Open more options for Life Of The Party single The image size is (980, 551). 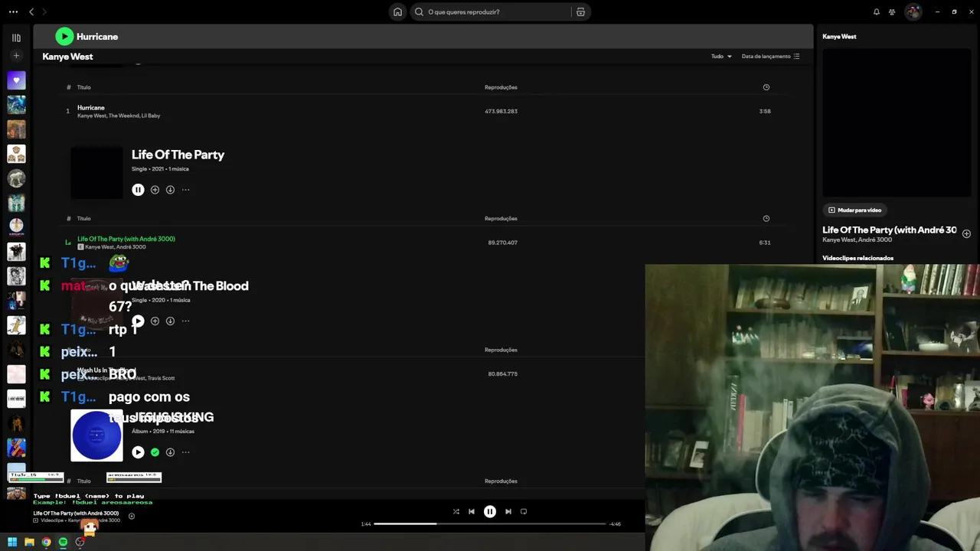pyautogui.click(x=185, y=190)
